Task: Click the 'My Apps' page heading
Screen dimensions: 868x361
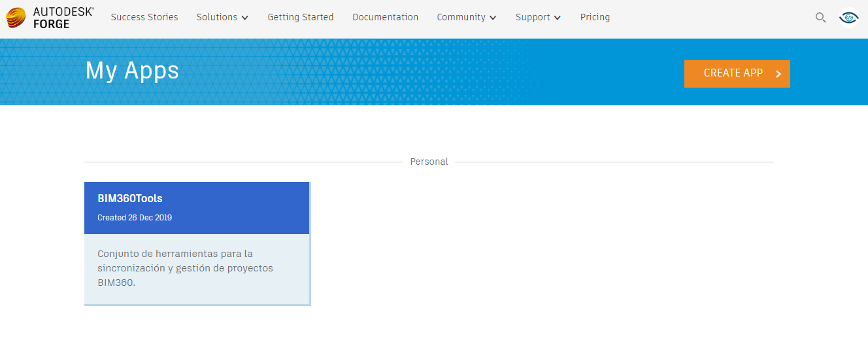Action: [132, 71]
